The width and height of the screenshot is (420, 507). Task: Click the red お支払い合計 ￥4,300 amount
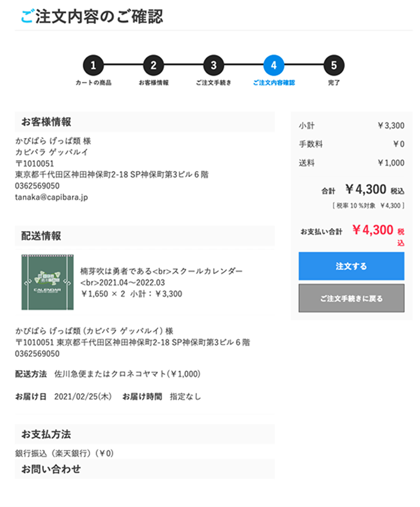pos(373,230)
